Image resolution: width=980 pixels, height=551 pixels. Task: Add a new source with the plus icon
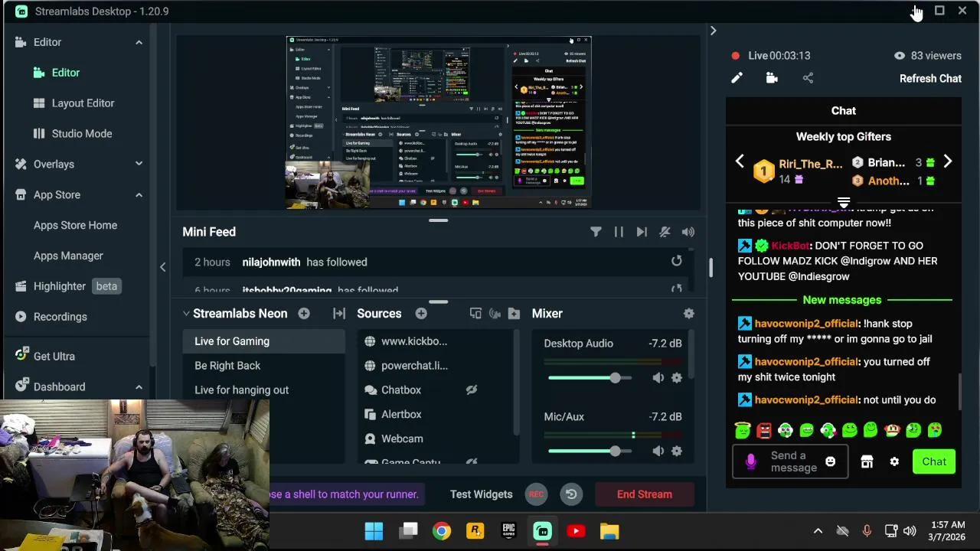421,314
